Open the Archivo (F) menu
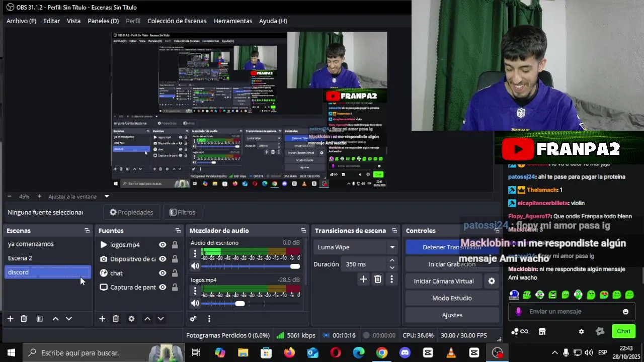 (21, 21)
